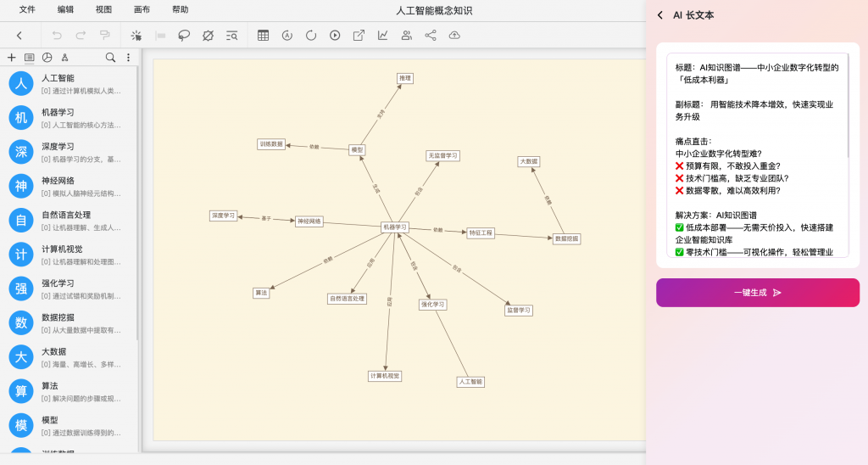
Task: Switch the sidebar to pie chart view
Action: (47, 58)
